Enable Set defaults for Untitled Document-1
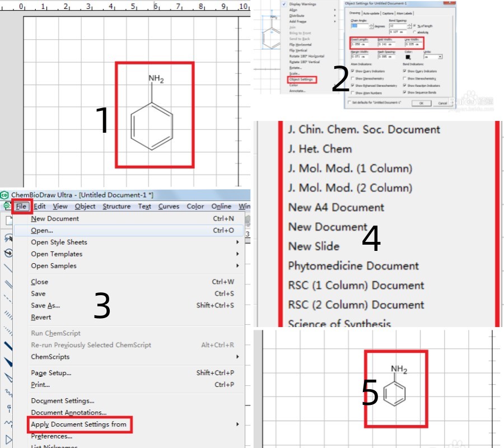504x448 pixels. point(349,102)
